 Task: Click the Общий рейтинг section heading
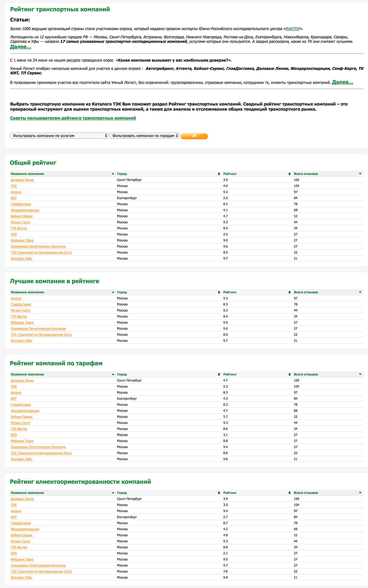(33, 163)
